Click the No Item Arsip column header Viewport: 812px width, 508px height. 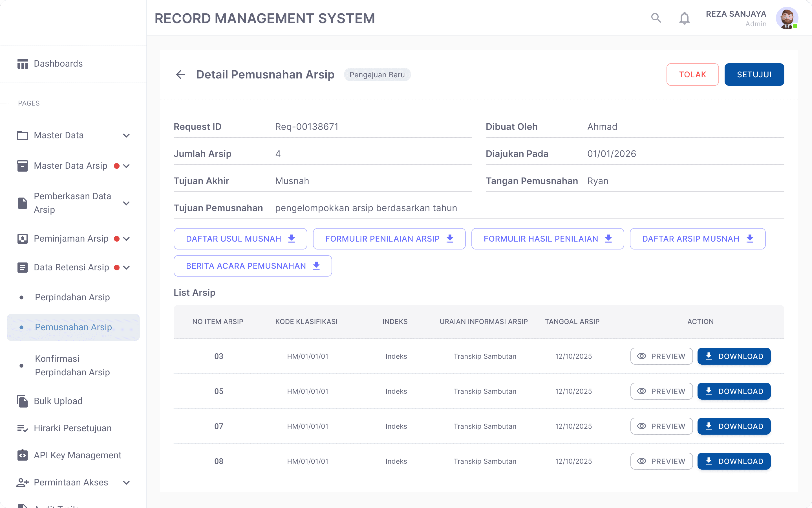[x=218, y=321]
